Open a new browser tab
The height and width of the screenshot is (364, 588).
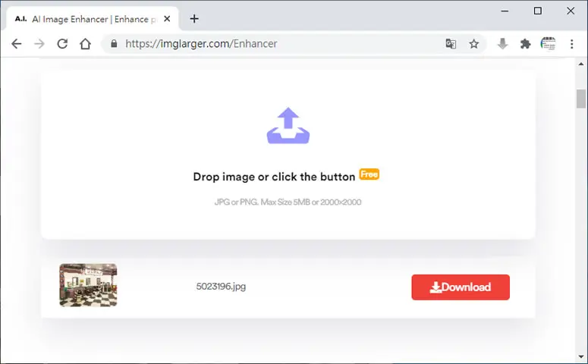(x=194, y=19)
